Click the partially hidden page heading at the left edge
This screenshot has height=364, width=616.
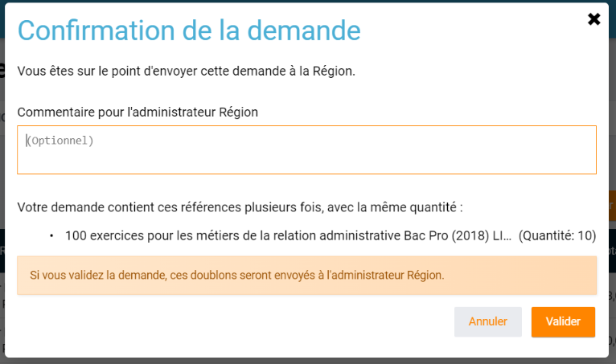coord(2,67)
